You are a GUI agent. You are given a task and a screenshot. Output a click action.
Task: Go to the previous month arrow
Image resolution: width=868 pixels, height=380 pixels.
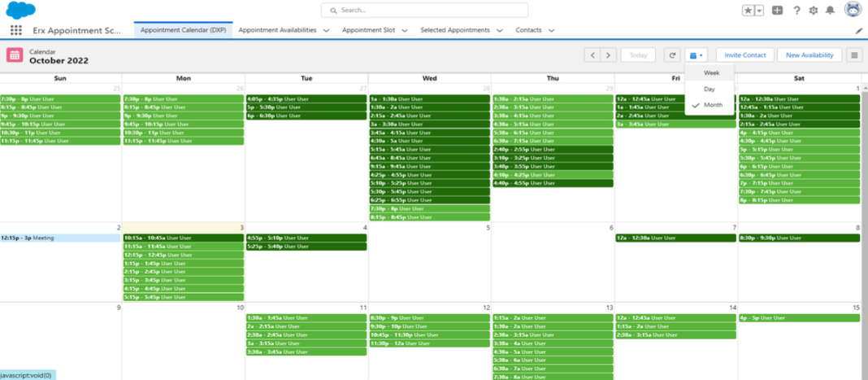[x=592, y=55]
